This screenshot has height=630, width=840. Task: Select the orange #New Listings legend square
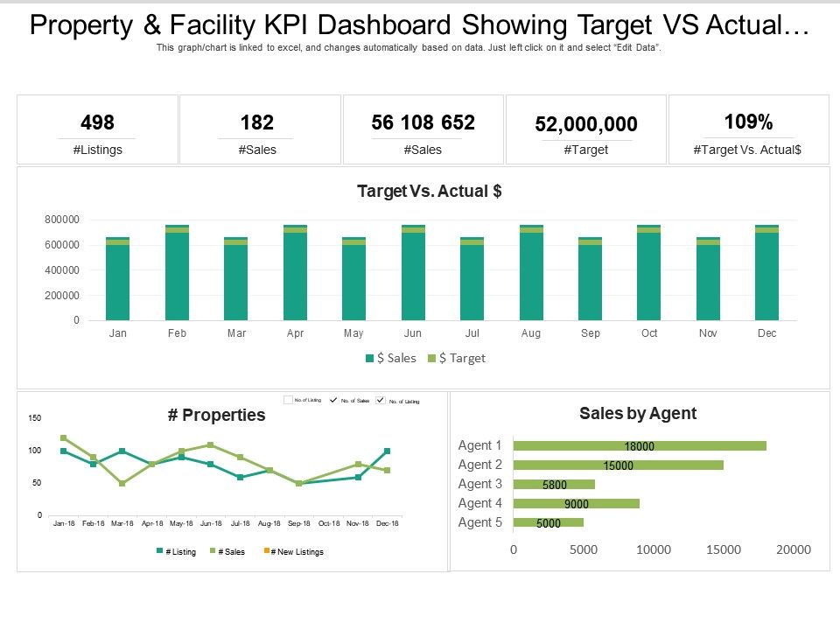[x=268, y=552]
